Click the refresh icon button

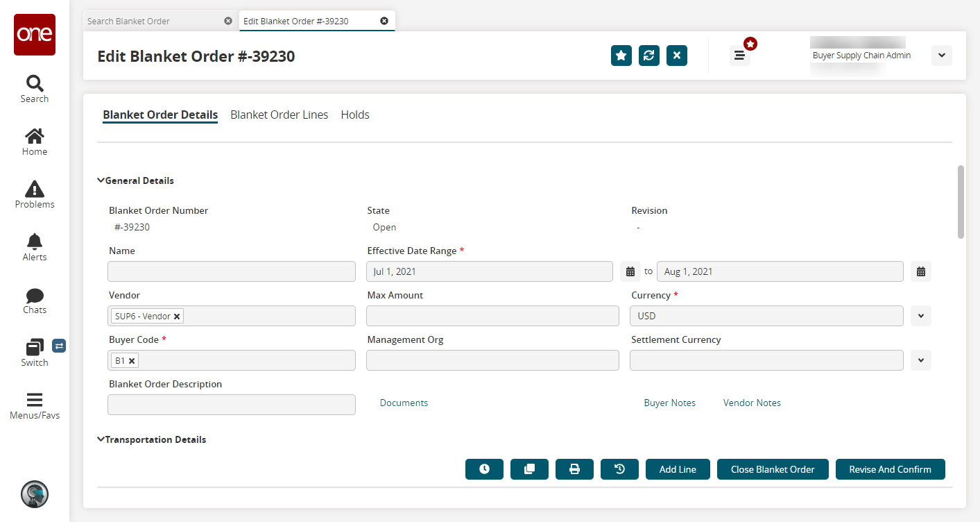coord(649,56)
